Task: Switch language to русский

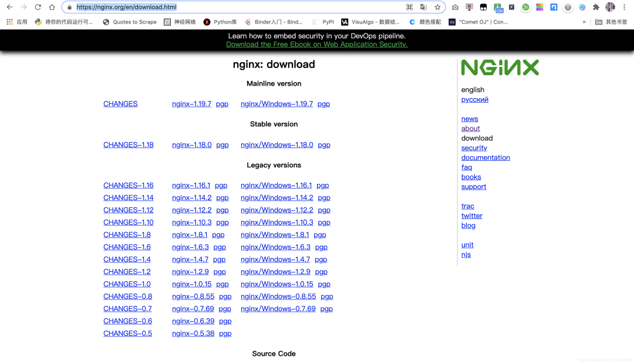Action: [x=475, y=99]
